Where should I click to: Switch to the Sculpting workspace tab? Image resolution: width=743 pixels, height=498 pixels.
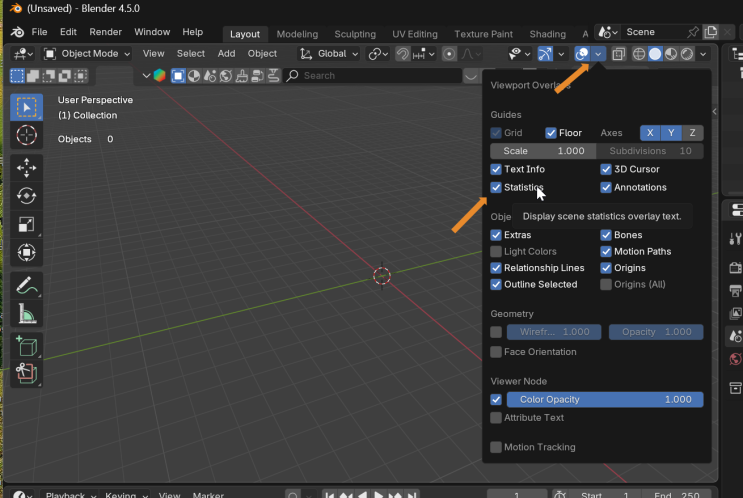click(x=355, y=34)
